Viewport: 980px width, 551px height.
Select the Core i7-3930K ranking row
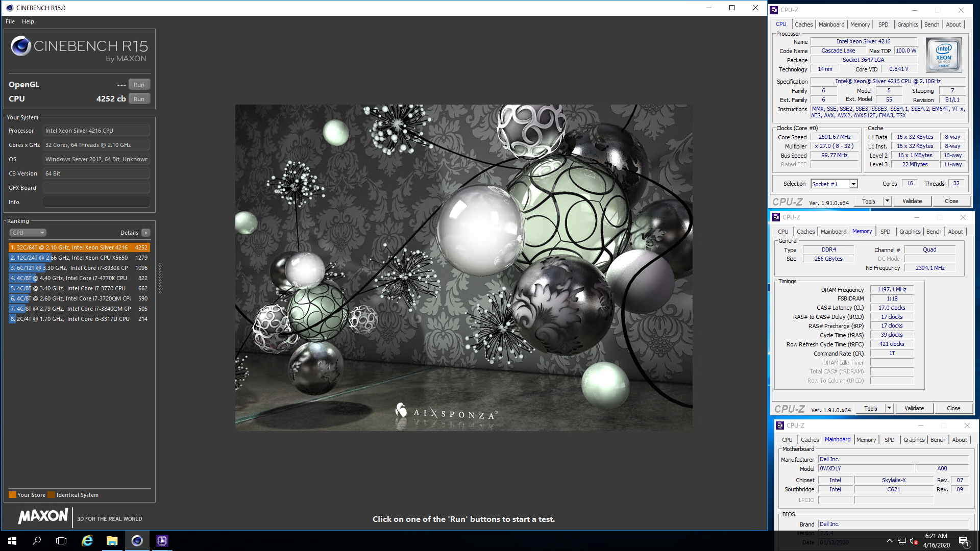79,268
